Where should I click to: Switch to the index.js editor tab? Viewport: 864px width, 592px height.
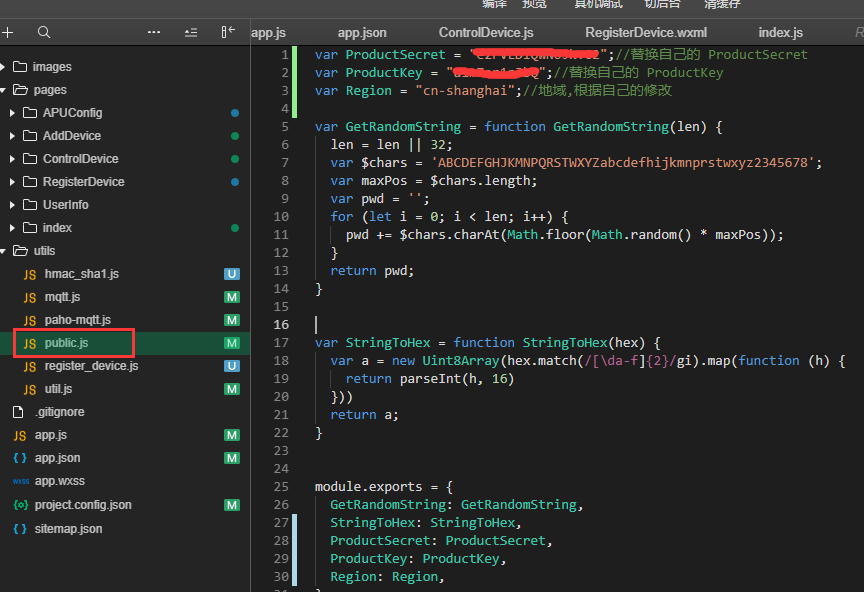tap(780, 33)
